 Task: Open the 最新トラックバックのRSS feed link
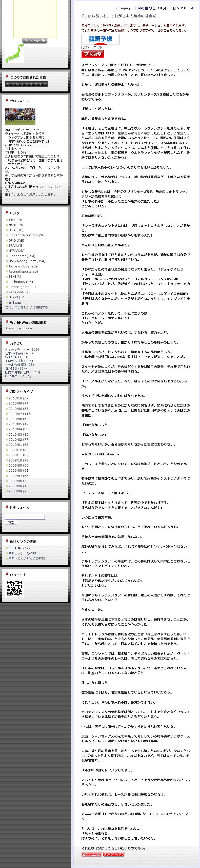(27, 559)
